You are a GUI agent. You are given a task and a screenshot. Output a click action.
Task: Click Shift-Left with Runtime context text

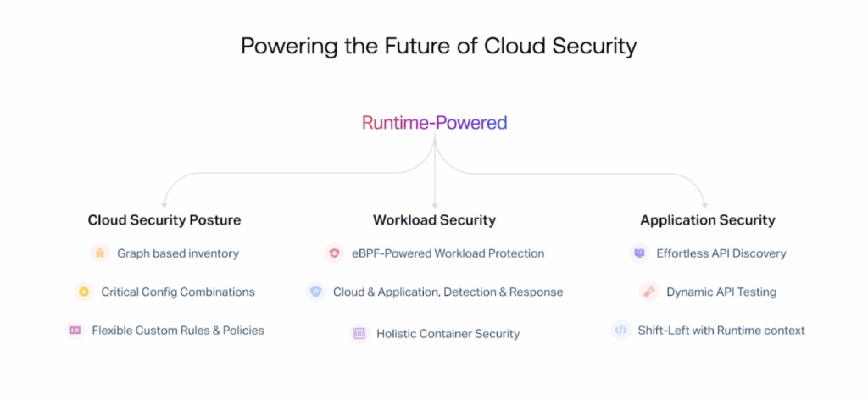721,331
